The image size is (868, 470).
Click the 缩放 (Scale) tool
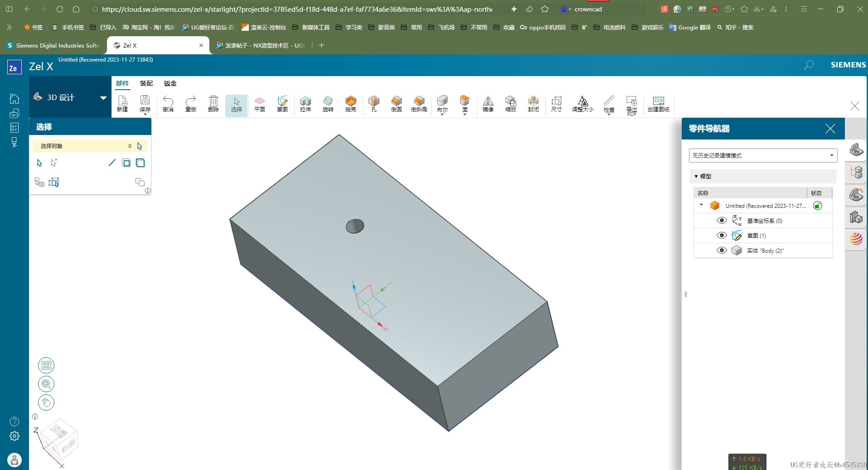[x=511, y=104]
